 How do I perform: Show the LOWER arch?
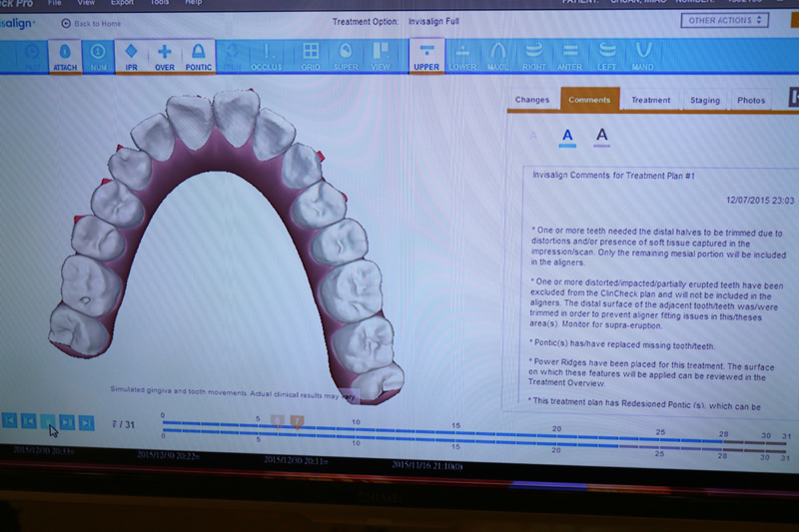(x=462, y=57)
